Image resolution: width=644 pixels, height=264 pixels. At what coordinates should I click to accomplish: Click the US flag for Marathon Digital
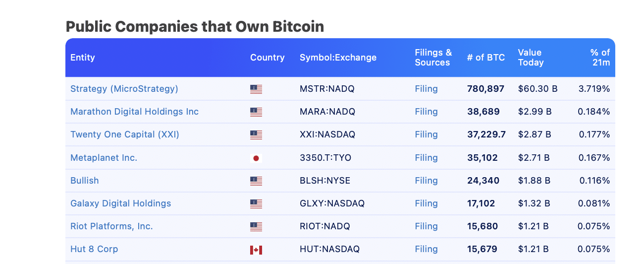[x=256, y=112]
